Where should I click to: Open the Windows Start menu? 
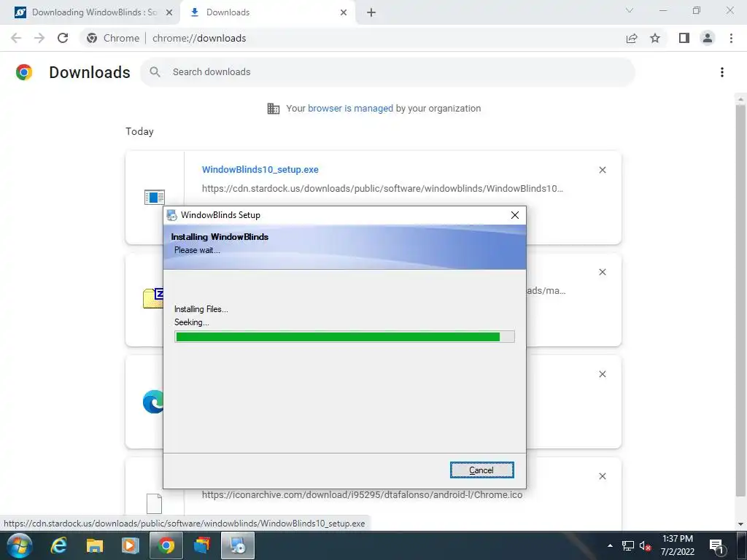20,545
